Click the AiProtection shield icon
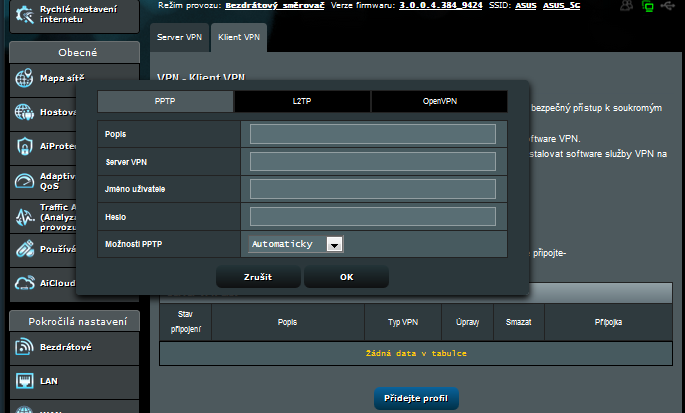 click(x=25, y=147)
